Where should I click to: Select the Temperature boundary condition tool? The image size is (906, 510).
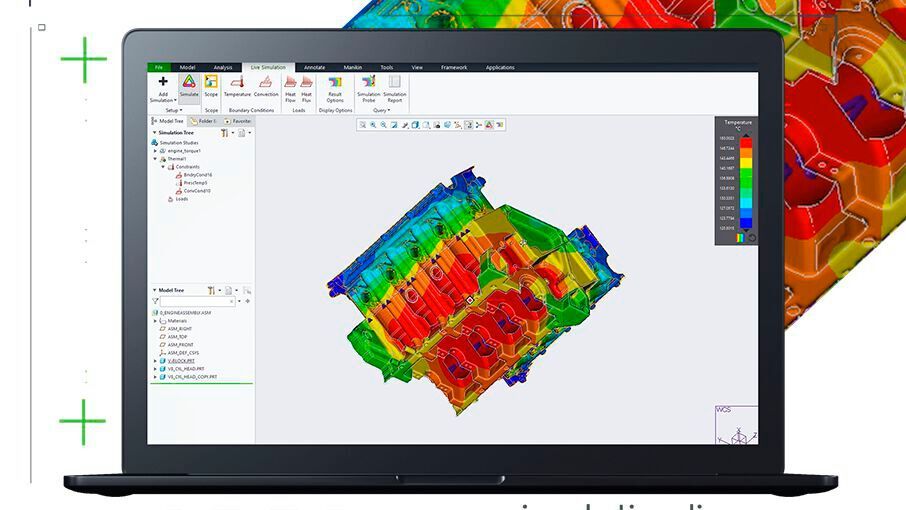237,85
